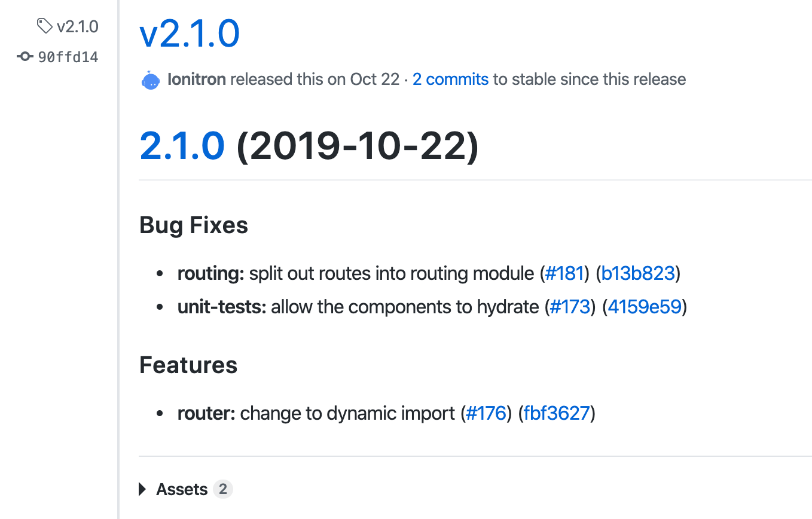Screen dimensions: 812x519
Task: Click the Assets count badge showing 2
Action: (223, 489)
